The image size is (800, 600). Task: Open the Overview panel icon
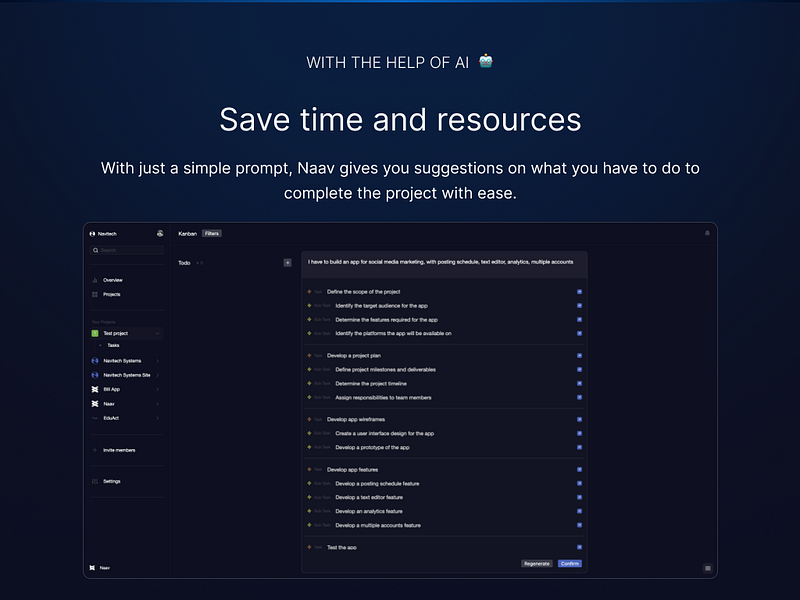click(94, 281)
